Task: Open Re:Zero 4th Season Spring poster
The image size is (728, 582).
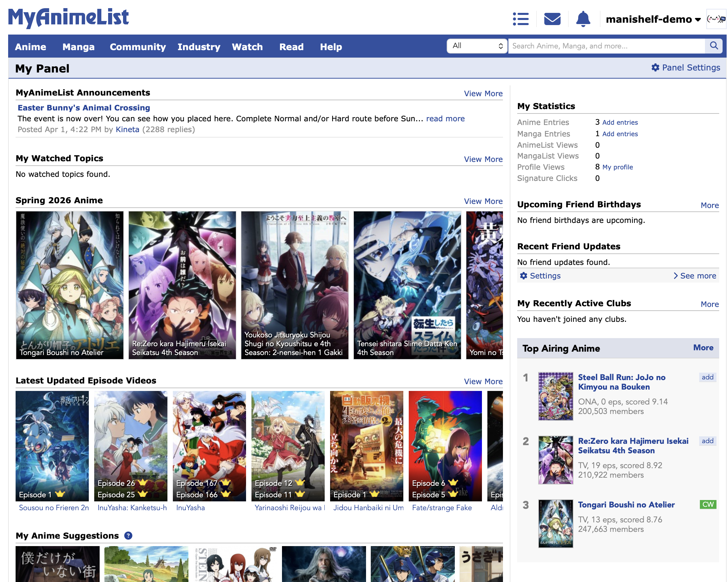Action: (182, 285)
